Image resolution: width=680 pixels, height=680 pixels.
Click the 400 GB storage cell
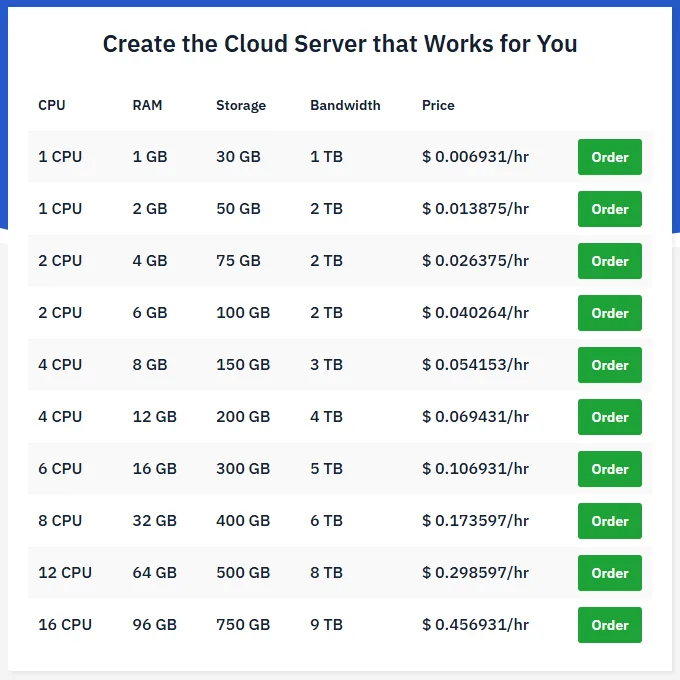[x=243, y=521]
